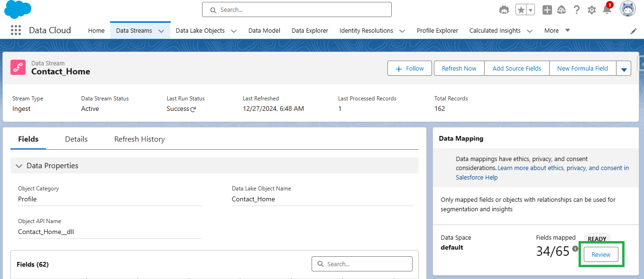Open the Identity Resolutions nav tab
Image resolution: width=644 pixels, height=279 pixels.
point(366,30)
